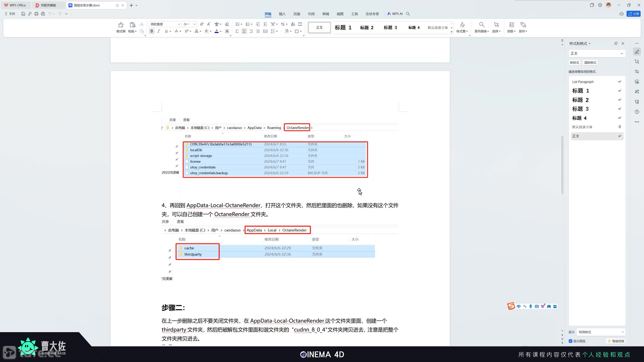This screenshot has width=644, height=362.
Task: Click the WPS AI button
Action: [x=395, y=14]
